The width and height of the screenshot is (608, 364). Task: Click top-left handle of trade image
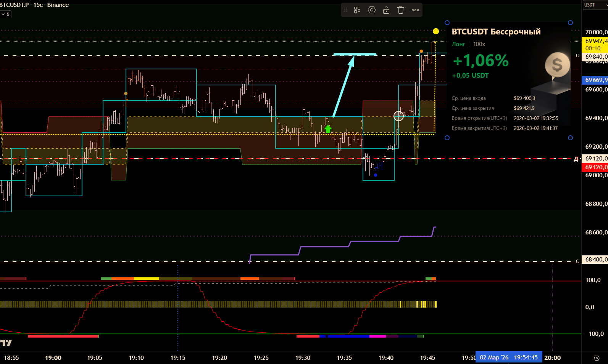(447, 23)
